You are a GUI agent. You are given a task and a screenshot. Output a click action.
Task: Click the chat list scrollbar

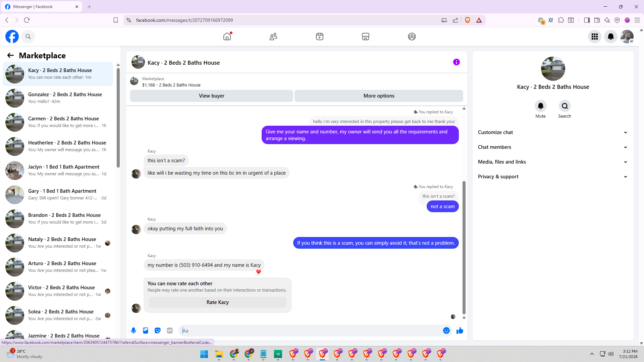(118, 117)
